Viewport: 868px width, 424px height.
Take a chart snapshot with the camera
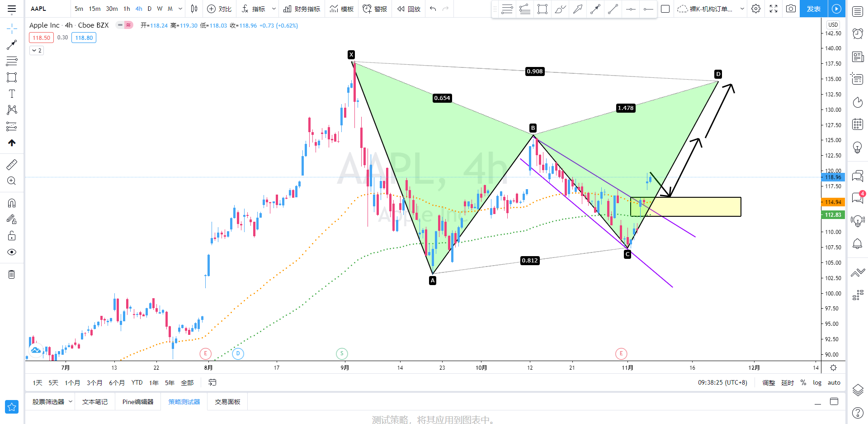[791, 9]
